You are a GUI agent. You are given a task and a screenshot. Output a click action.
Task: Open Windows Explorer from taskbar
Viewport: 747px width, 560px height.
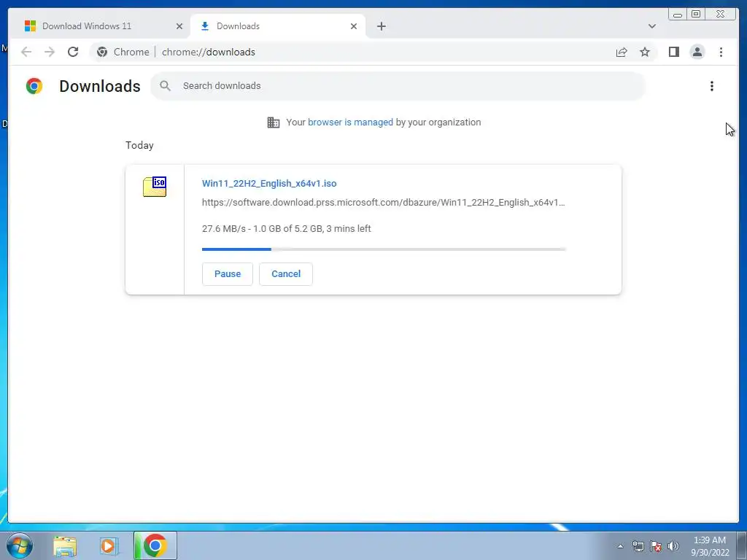(x=65, y=546)
